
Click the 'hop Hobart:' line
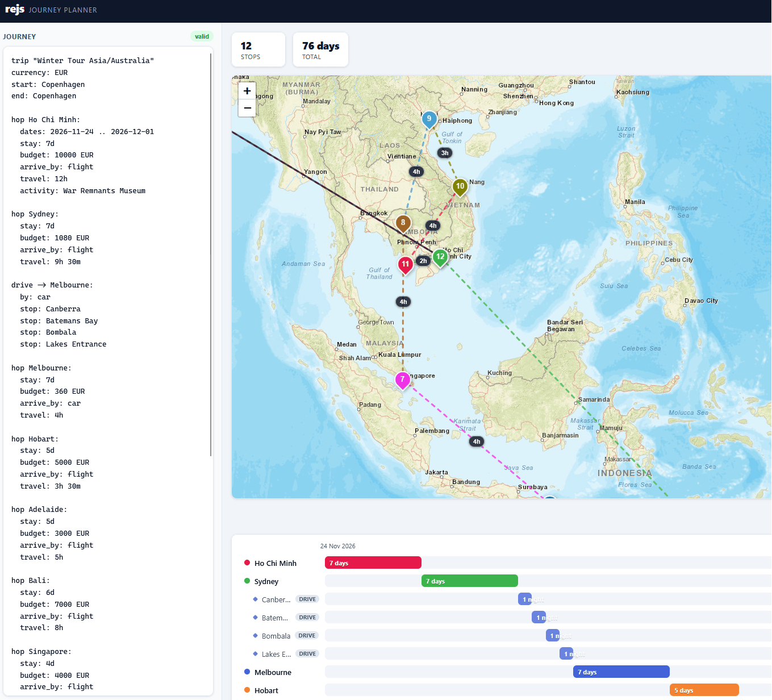coord(35,439)
